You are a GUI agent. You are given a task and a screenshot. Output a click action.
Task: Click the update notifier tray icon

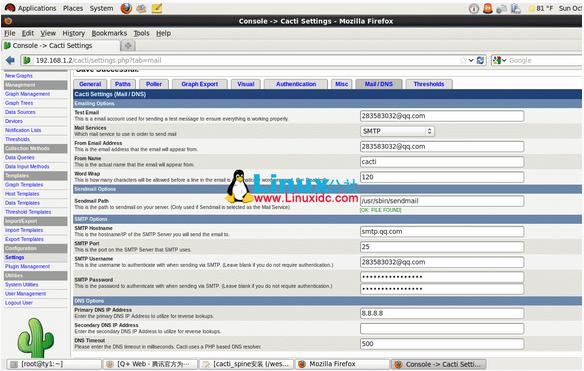tap(488, 8)
